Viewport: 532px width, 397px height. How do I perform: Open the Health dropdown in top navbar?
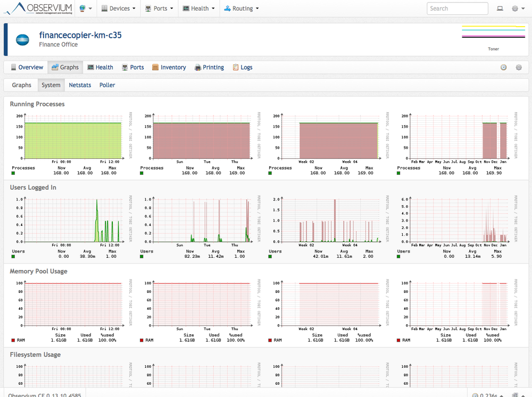coord(199,9)
